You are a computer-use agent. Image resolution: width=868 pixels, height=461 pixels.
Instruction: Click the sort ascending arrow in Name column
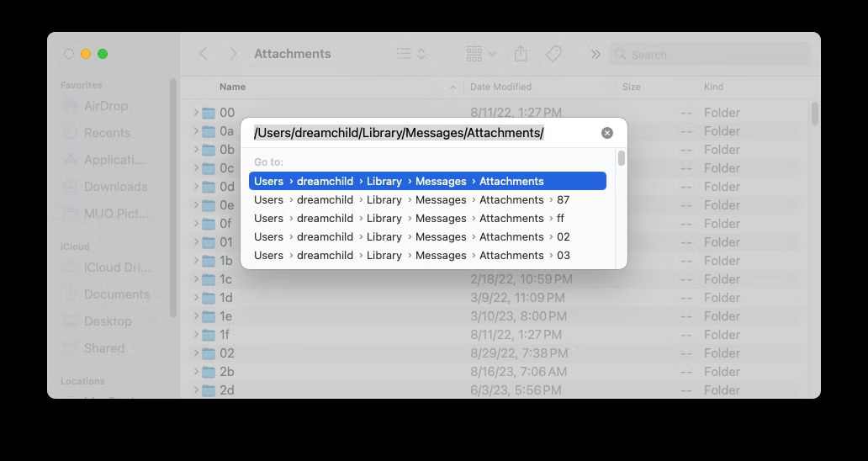453,87
